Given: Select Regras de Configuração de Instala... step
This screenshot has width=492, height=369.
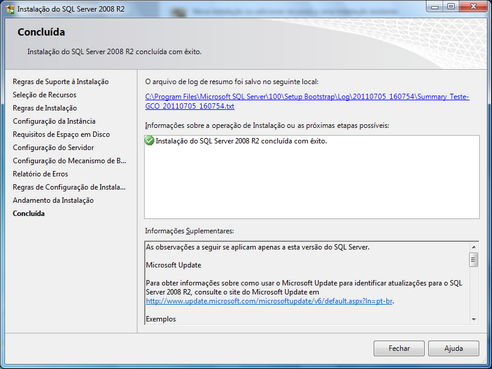Looking at the screenshot, I should pyautogui.click(x=69, y=187).
